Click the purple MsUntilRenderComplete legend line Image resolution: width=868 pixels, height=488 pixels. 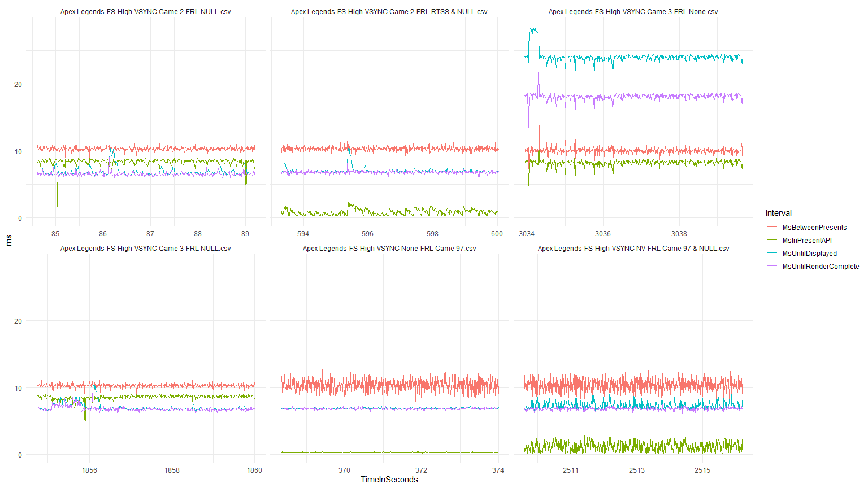pyautogui.click(x=772, y=267)
